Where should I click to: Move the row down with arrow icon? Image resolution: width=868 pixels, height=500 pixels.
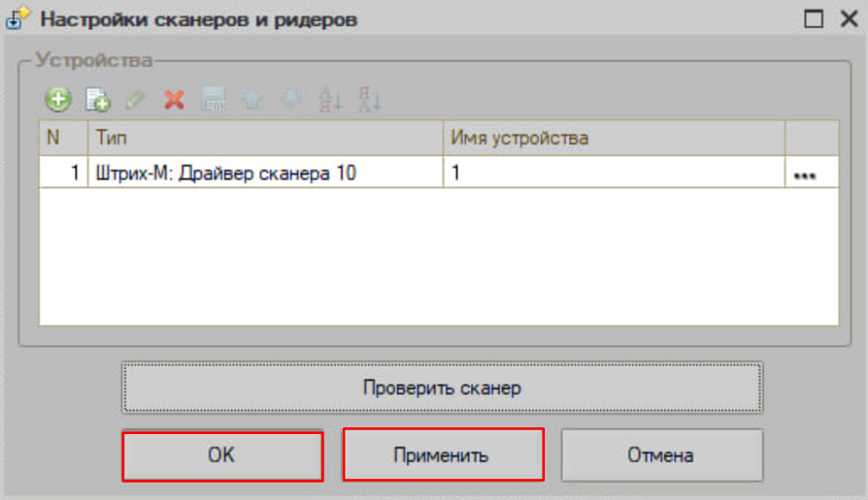click(292, 100)
